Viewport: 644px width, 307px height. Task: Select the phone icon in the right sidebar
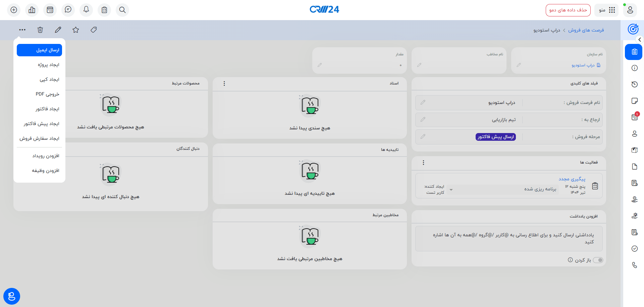point(634,265)
